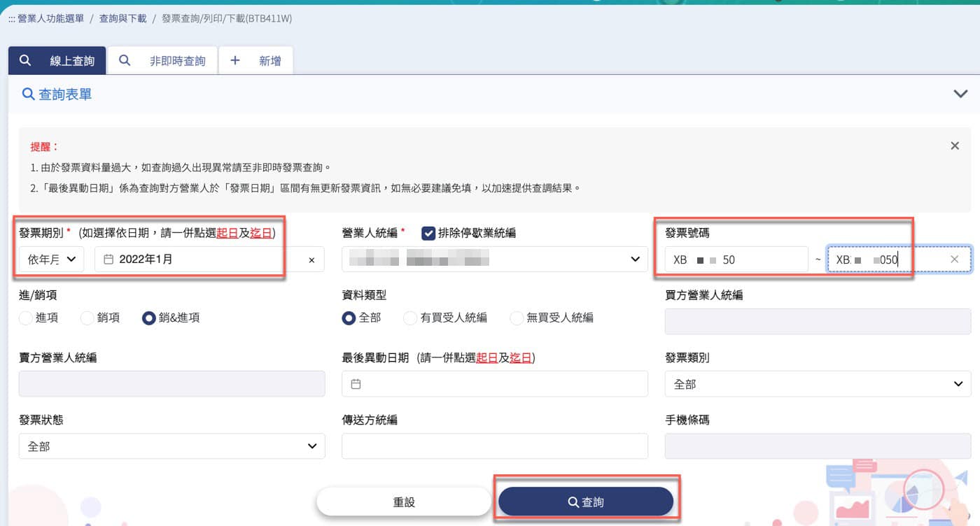
Task: Click the 查詢表單 magnifier icon
Action: [x=28, y=94]
